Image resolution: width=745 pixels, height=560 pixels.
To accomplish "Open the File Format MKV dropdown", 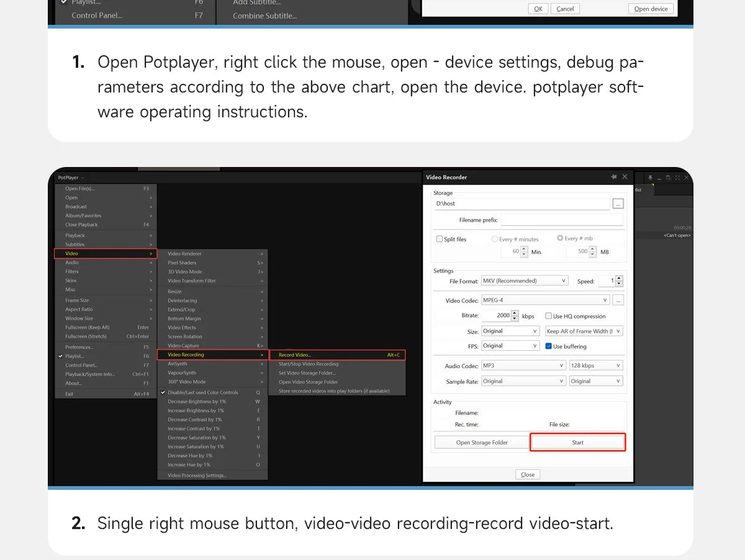I will tap(525, 281).
